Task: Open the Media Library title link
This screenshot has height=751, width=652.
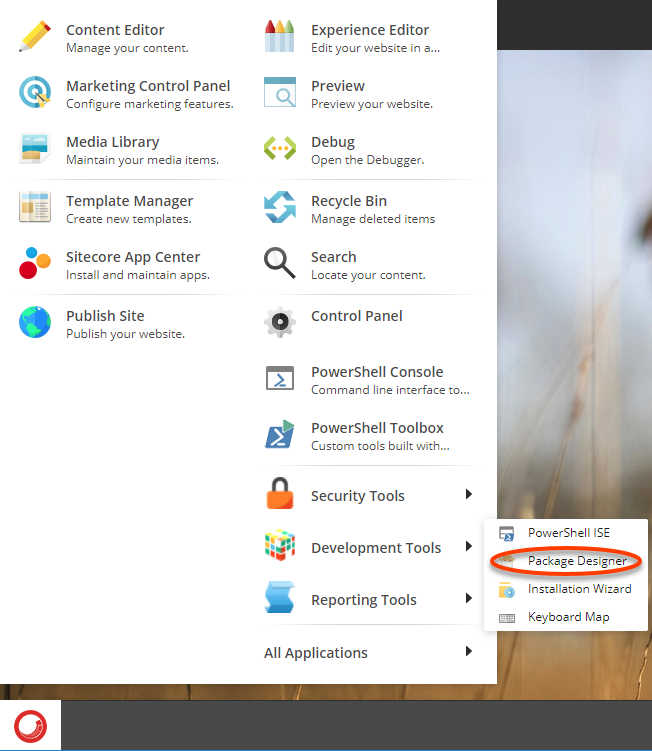Action: (113, 143)
